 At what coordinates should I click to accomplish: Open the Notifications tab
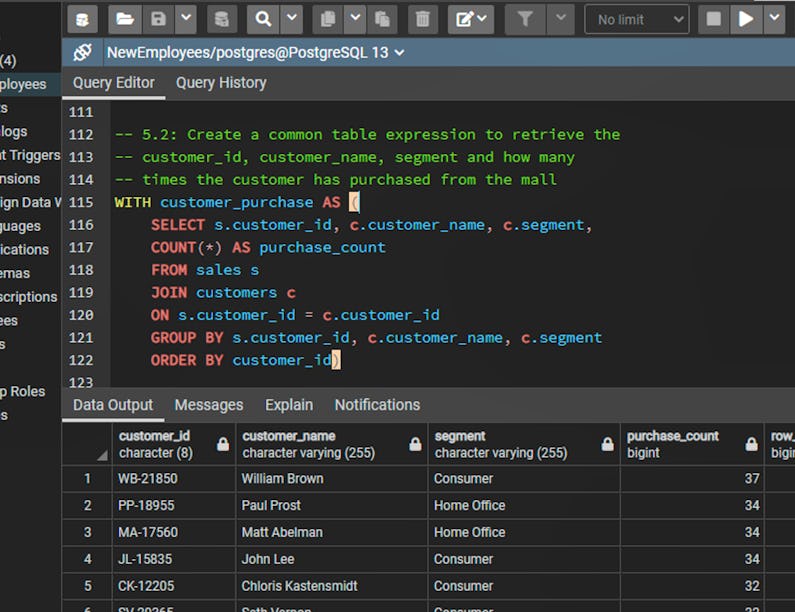(377, 405)
